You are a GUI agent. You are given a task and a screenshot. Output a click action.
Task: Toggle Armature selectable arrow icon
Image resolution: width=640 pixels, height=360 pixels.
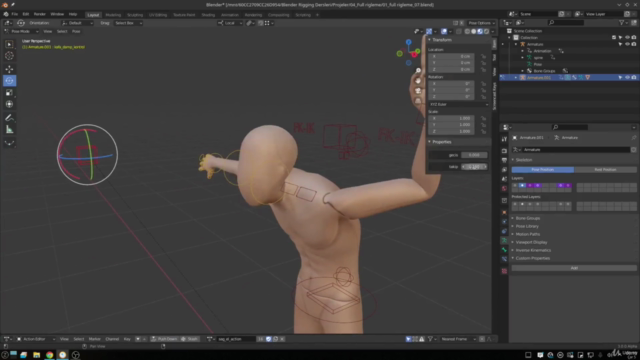pyautogui.click(x=620, y=44)
